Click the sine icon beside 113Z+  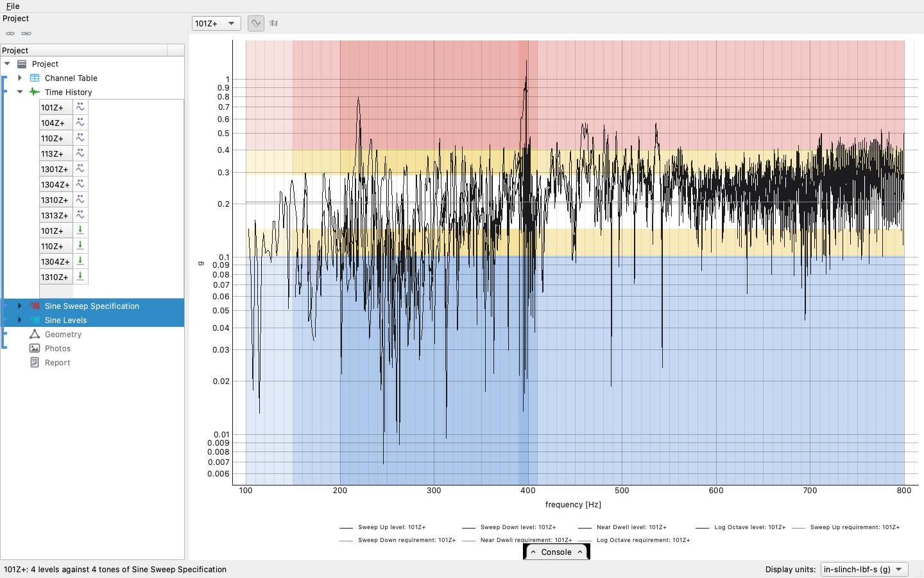coord(80,153)
